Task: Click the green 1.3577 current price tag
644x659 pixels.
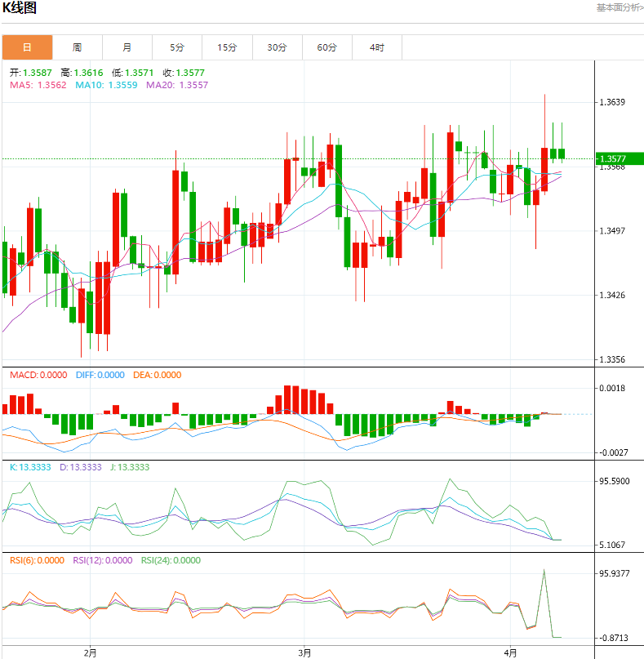Action: [x=619, y=159]
